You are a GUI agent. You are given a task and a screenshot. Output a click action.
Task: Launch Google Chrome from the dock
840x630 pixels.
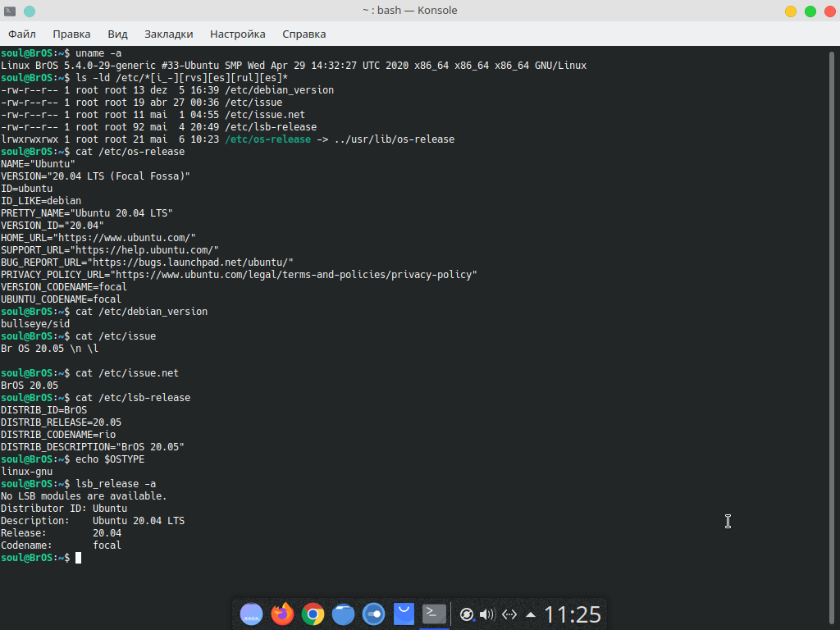coord(313,614)
